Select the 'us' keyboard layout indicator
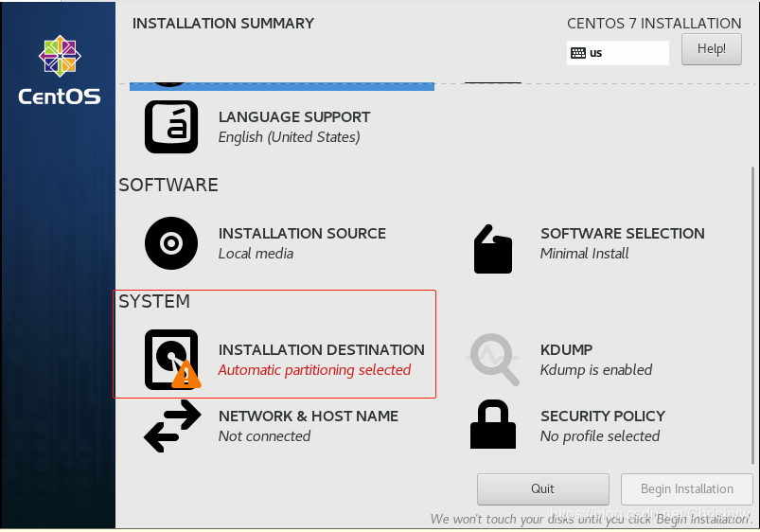The image size is (760, 532). (x=596, y=53)
